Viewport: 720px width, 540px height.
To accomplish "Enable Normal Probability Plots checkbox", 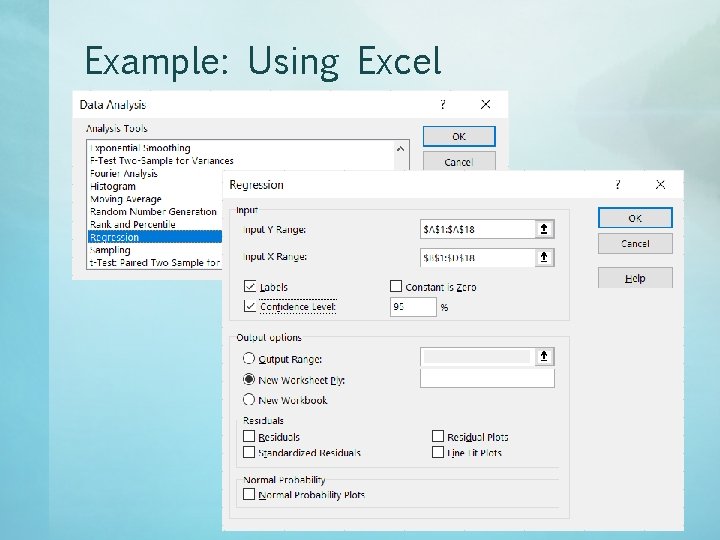I will point(249,494).
